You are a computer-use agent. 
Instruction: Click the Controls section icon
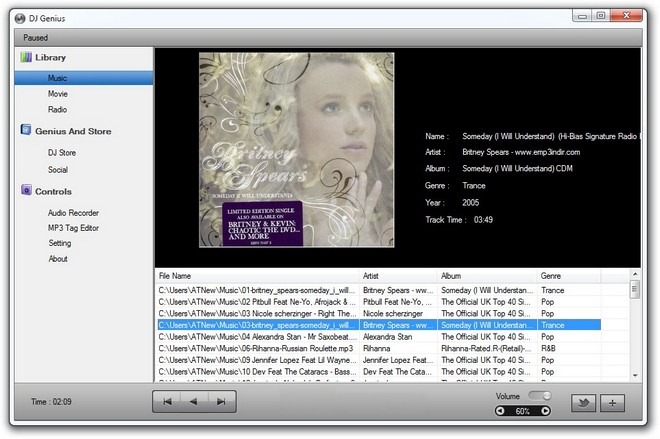[26, 190]
